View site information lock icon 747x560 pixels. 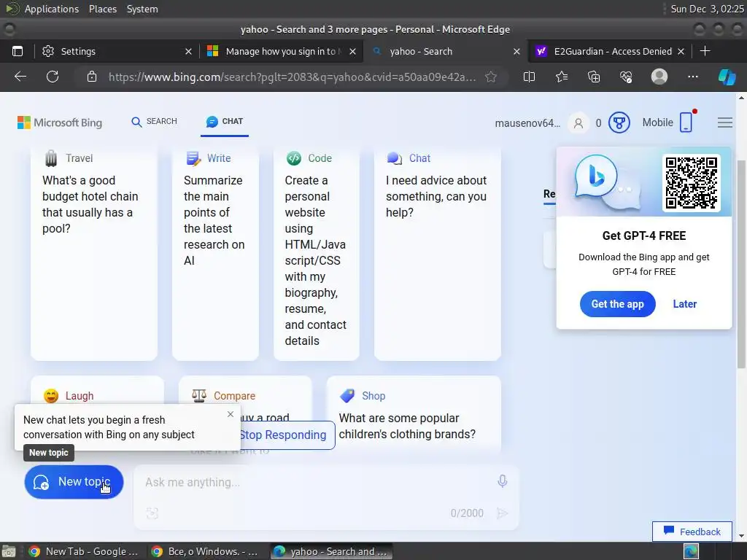point(92,77)
